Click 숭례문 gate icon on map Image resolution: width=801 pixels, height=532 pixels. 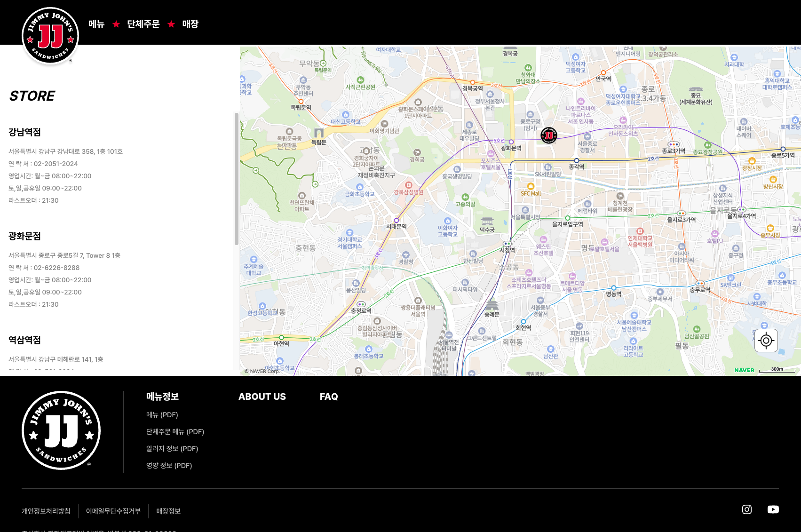click(492, 306)
